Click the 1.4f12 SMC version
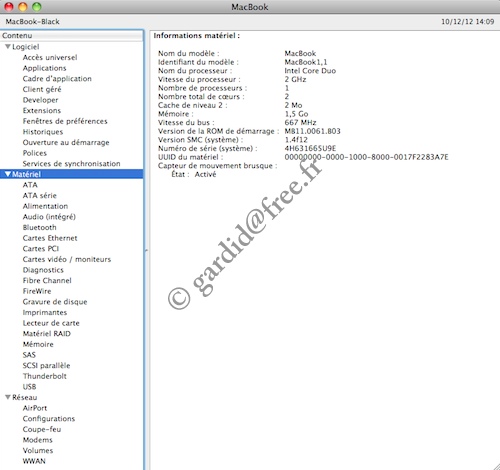500x470 pixels. (x=296, y=140)
